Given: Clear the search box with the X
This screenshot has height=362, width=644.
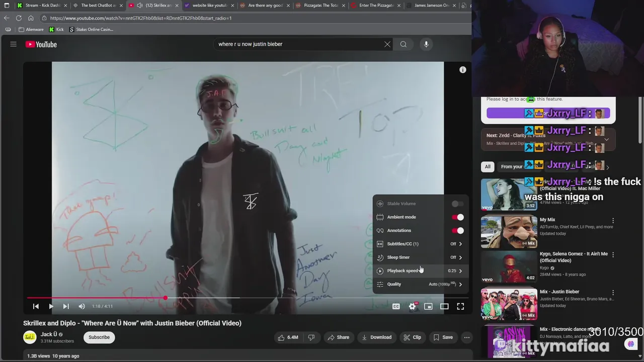Looking at the screenshot, I should (387, 44).
